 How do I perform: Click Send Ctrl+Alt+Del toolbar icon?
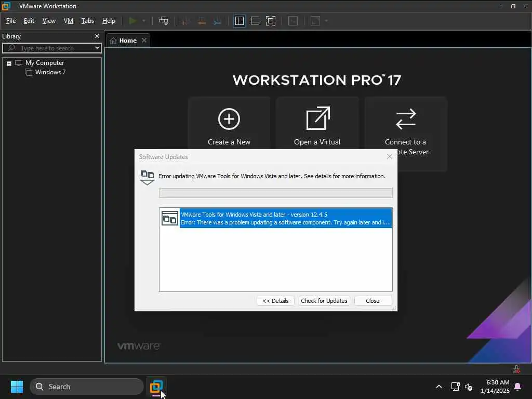point(164,21)
